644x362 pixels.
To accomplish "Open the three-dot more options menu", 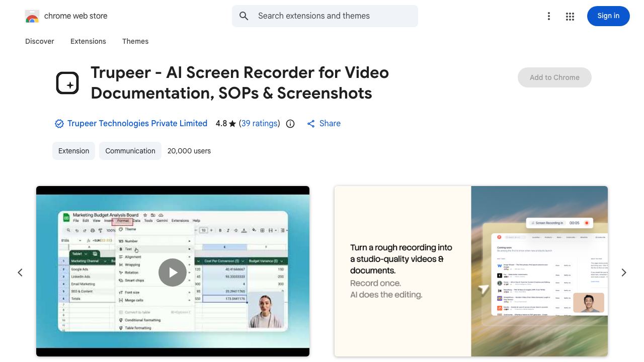I will tap(549, 17).
